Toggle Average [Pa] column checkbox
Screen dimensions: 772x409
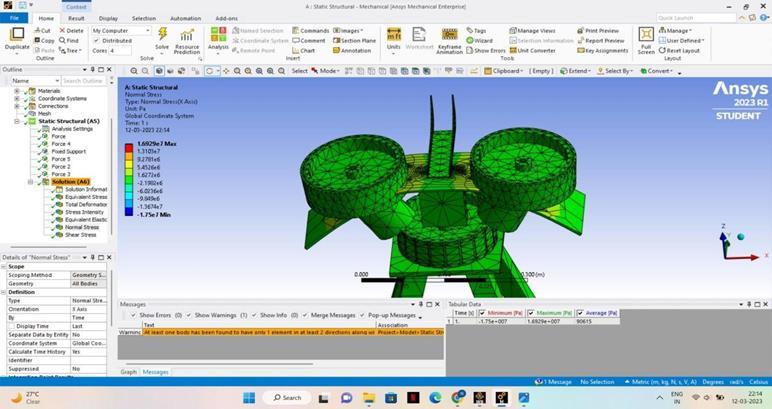(580, 313)
